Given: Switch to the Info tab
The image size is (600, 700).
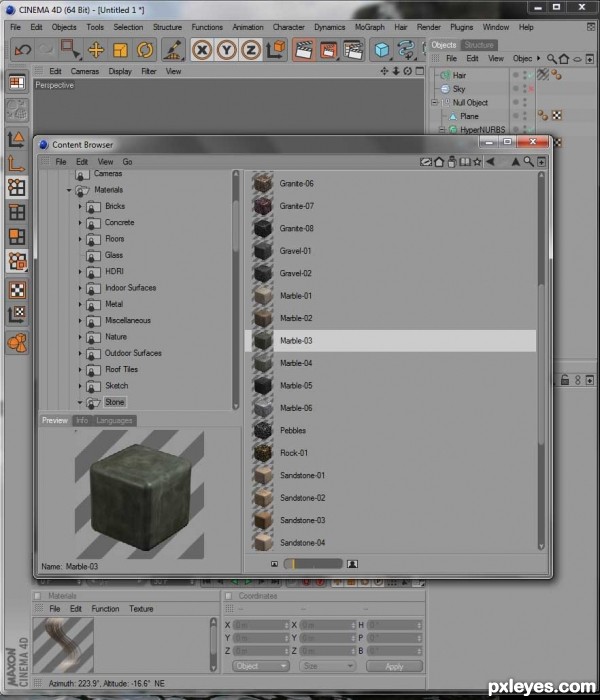Looking at the screenshot, I should click(82, 421).
